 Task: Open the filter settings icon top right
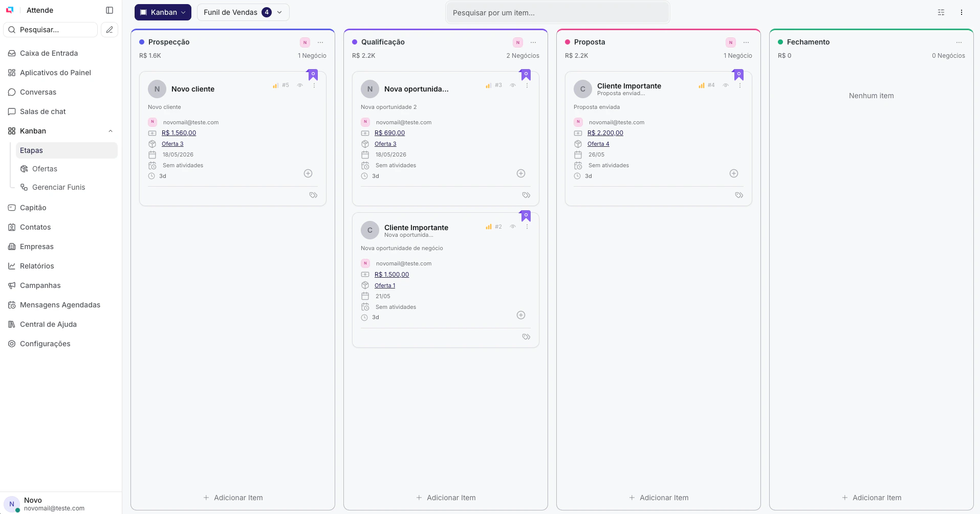[941, 12]
